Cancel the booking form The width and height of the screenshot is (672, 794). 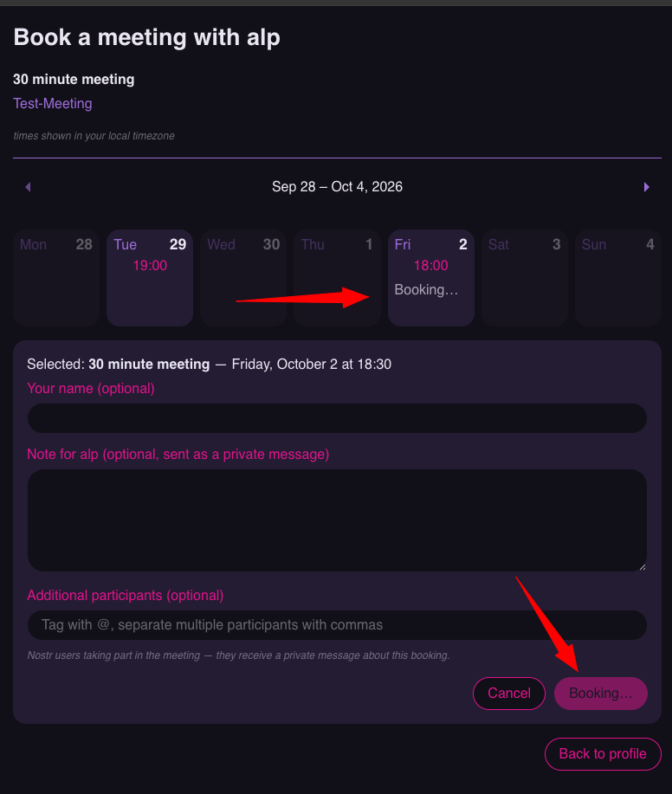509,694
